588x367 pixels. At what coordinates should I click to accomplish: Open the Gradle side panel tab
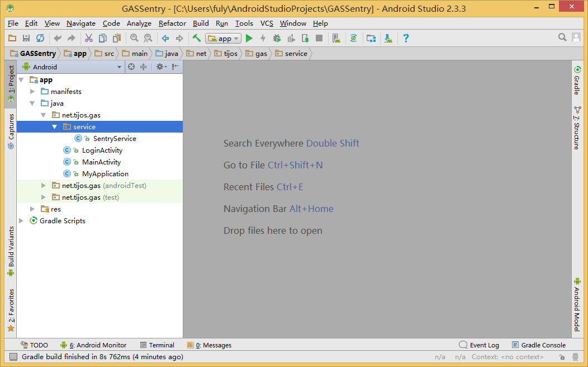(577, 81)
